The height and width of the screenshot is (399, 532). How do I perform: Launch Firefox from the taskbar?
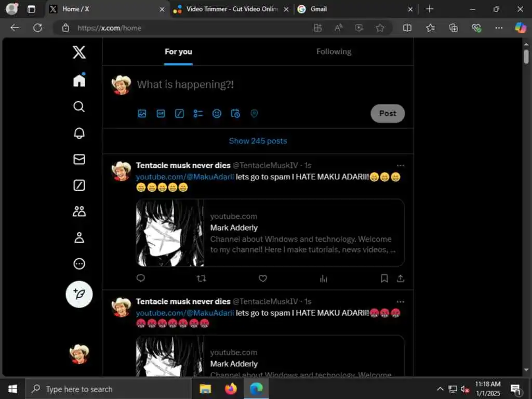coord(231,389)
